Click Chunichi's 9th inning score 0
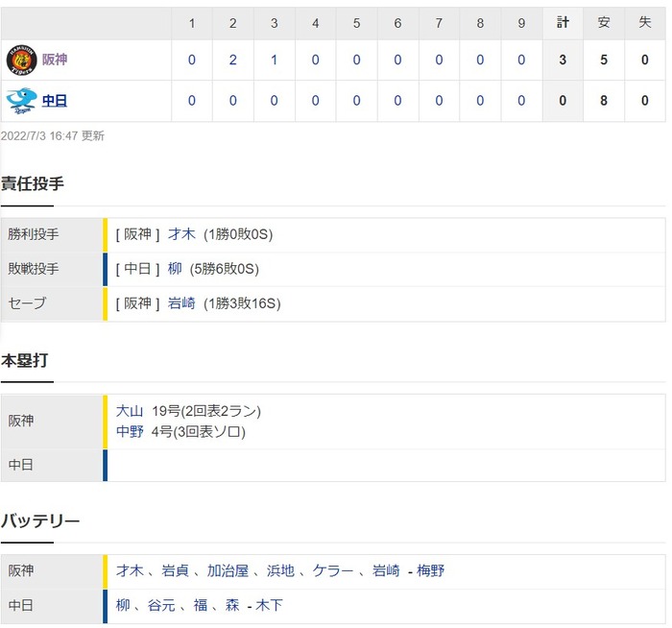 (x=521, y=100)
